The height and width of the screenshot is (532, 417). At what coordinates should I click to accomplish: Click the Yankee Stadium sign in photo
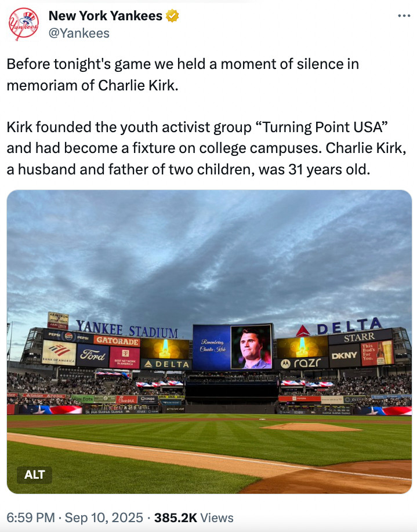tap(127, 329)
